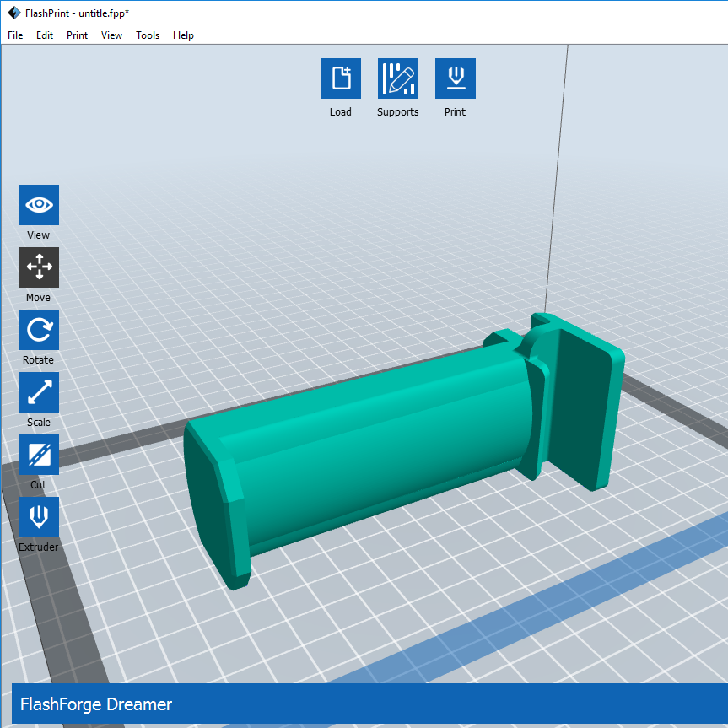Click the Rotate label text
This screenshot has height=728, width=728.
pos(39,360)
